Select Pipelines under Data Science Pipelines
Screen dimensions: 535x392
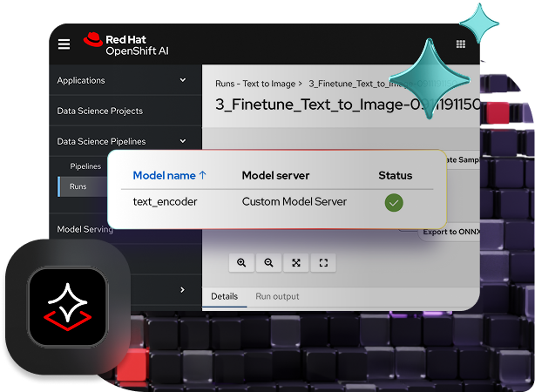point(85,166)
